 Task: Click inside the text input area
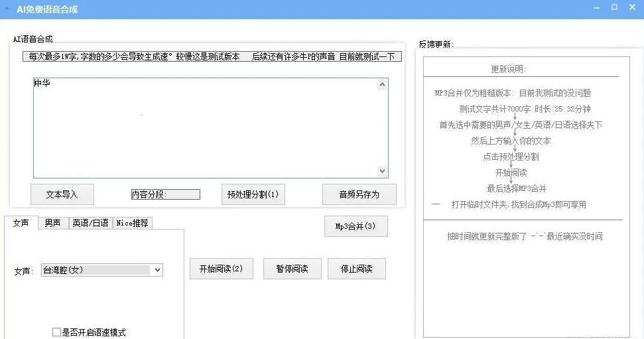coord(199,126)
